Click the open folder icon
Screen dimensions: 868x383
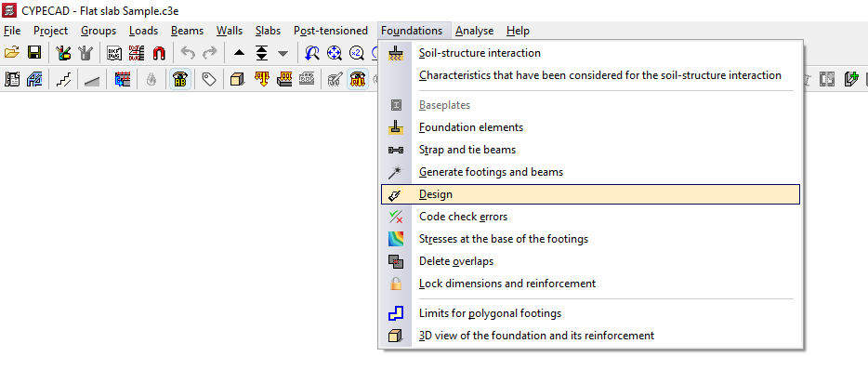point(12,53)
